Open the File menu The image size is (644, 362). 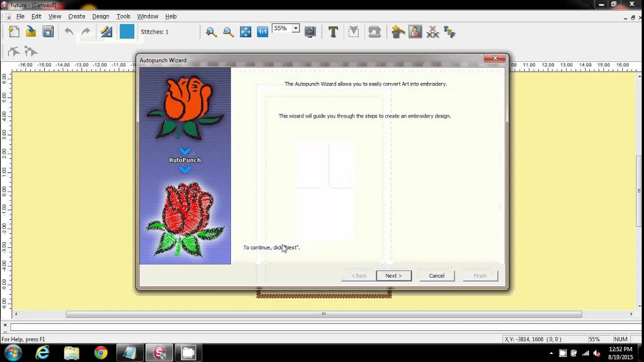click(20, 17)
